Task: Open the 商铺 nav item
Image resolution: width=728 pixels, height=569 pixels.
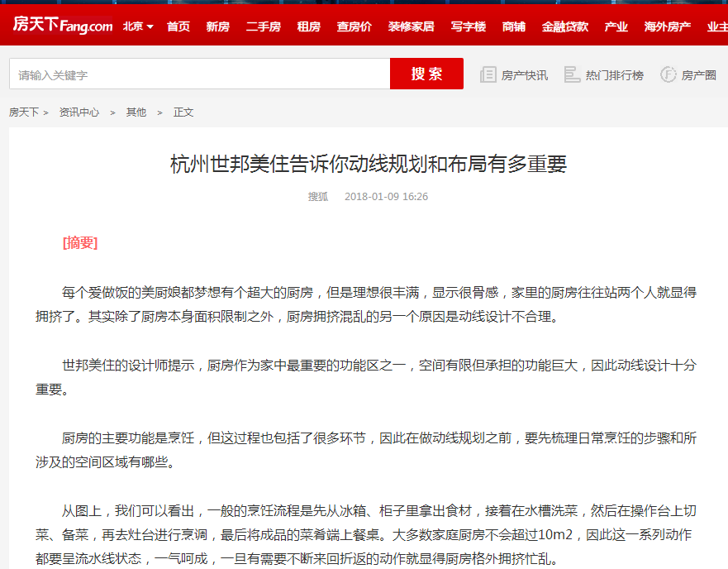Action: (514, 26)
